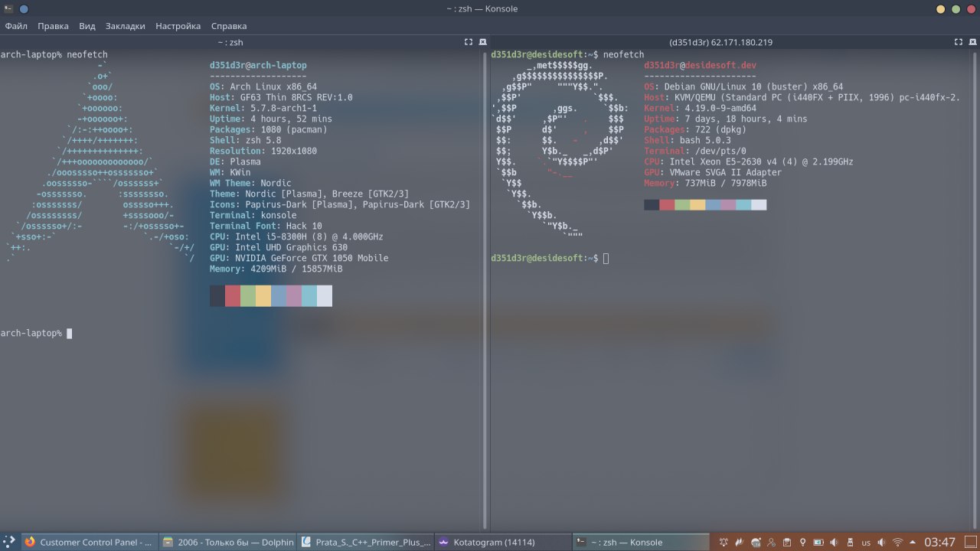The height and width of the screenshot is (551, 980).
Task: Switch the 'us' keyboard layout indicator
Action: pos(866,542)
